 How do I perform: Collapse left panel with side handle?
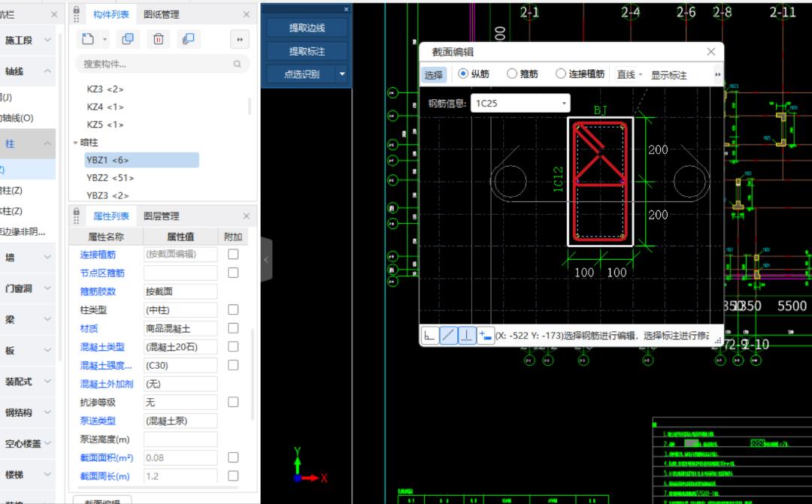[x=266, y=260]
